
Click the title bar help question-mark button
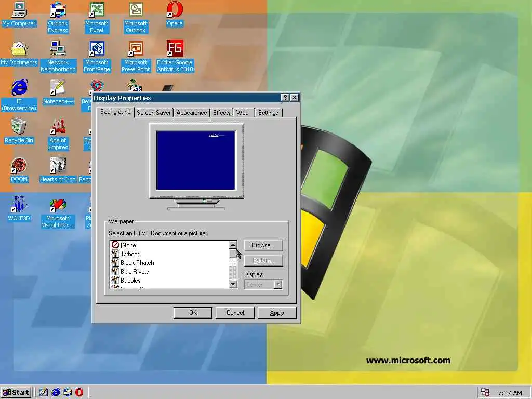pos(285,98)
